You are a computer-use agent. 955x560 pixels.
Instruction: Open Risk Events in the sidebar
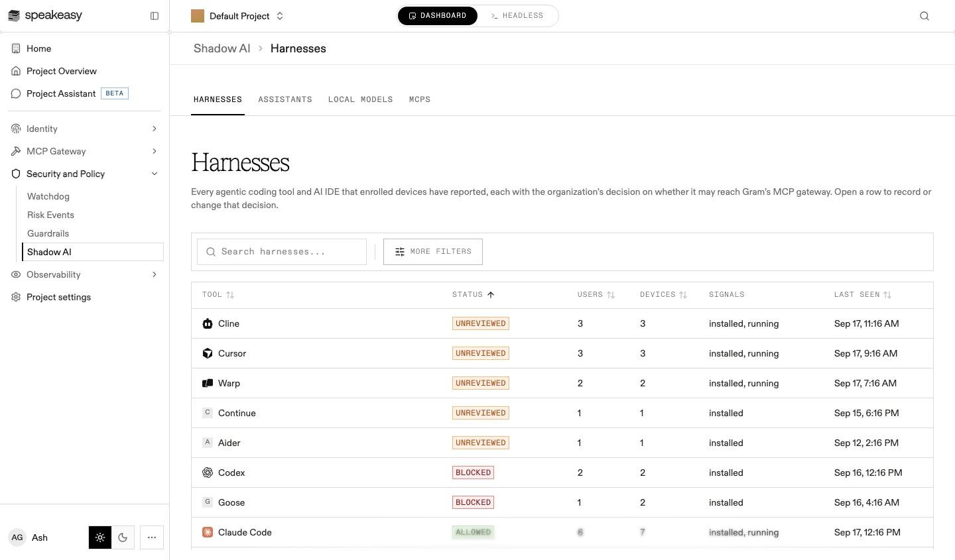pos(50,215)
